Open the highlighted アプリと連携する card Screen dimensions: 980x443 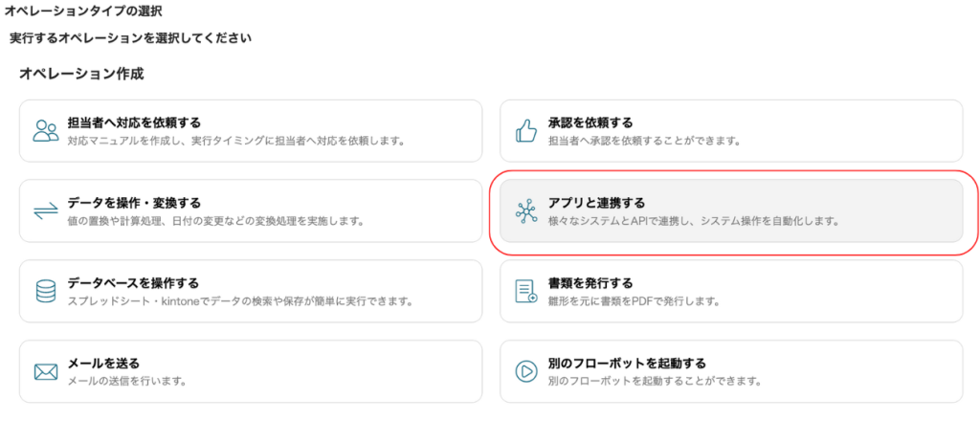coord(731,211)
